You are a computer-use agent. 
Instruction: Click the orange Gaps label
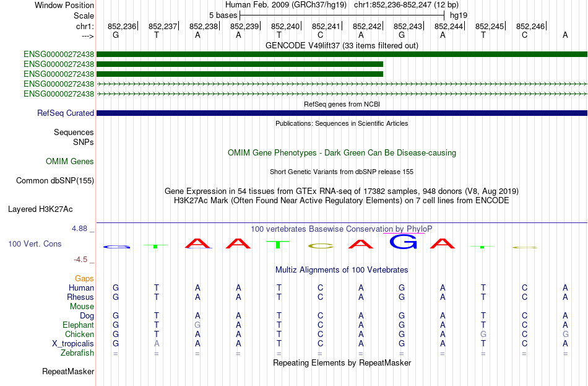84,279
